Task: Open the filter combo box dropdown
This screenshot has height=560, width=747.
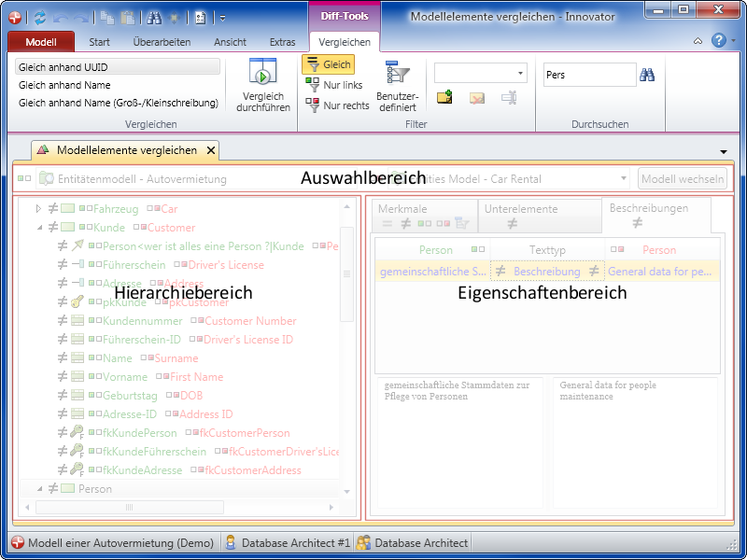Action: coord(520,74)
